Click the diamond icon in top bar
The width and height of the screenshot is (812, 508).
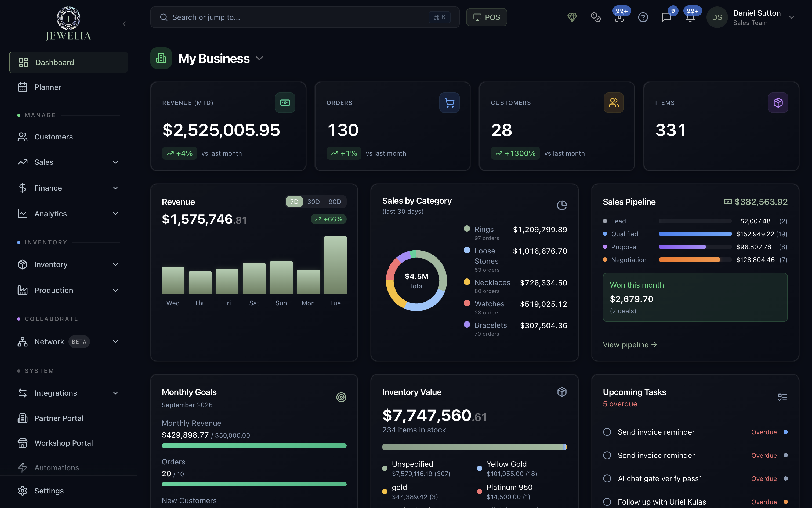572,17
